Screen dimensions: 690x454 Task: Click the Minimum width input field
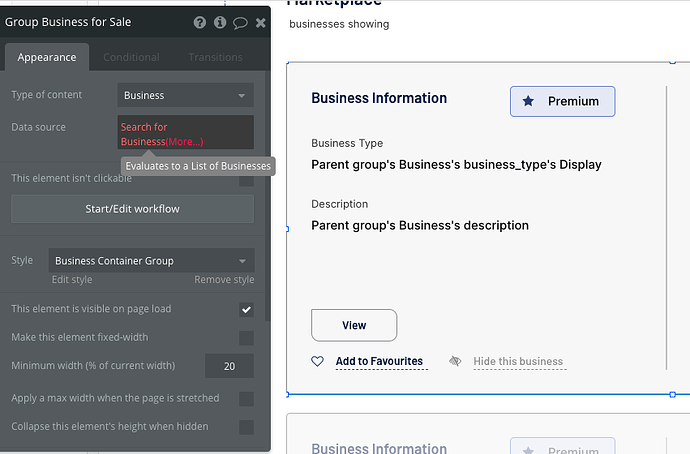[229, 366]
